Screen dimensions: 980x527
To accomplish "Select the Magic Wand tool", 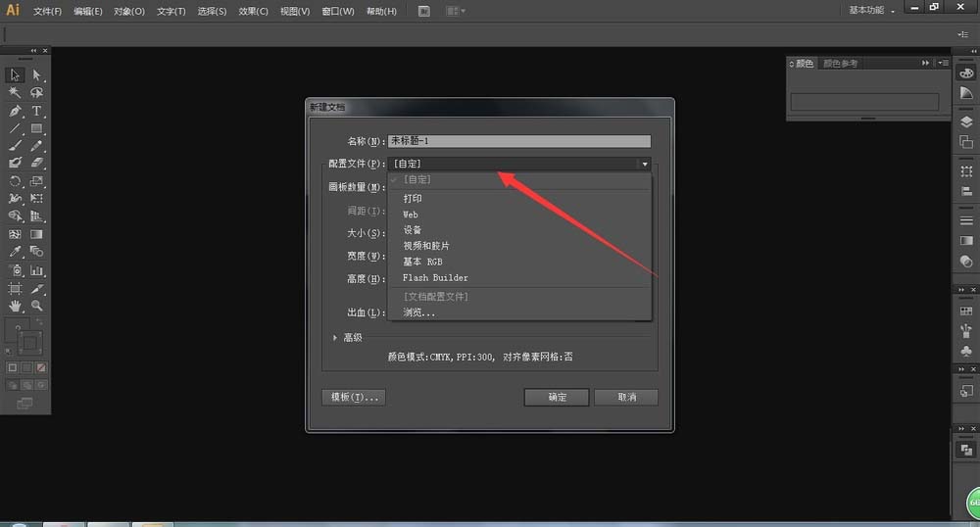I will [15, 92].
